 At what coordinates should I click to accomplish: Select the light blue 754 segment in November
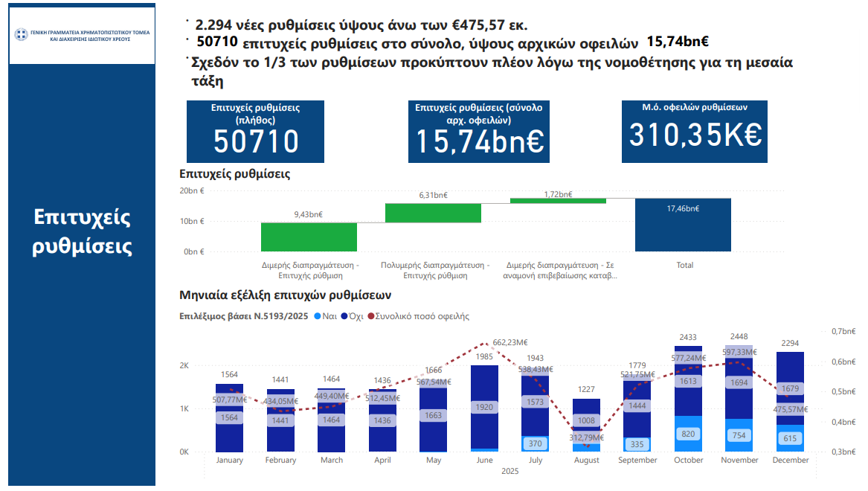pyautogui.click(x=739, y=436)
